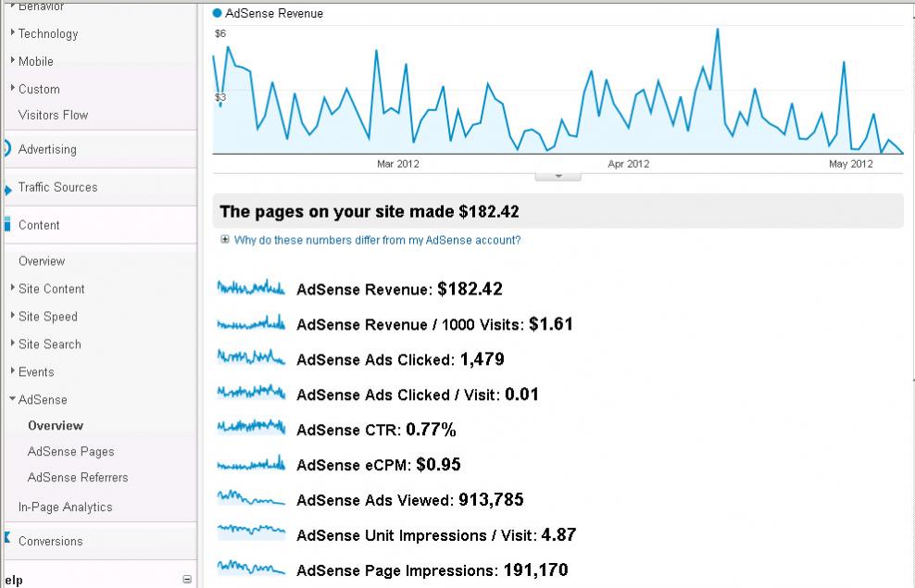Image resolution: width=915 pixels, height=588 pixels.
Task: Click the $6 axis label on chart
Action: (x=220, y=34)
